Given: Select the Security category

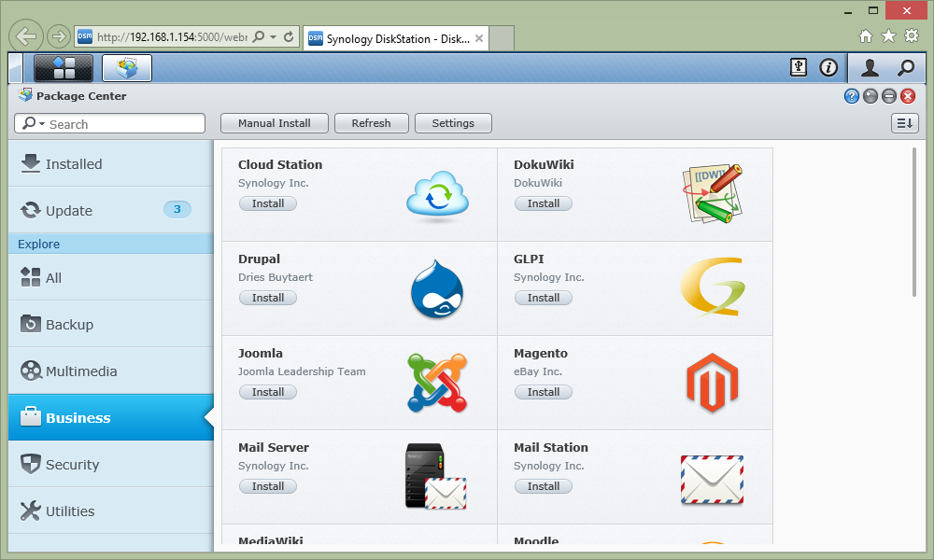Looking at the screenshot, I should click(x=111, y=464).
